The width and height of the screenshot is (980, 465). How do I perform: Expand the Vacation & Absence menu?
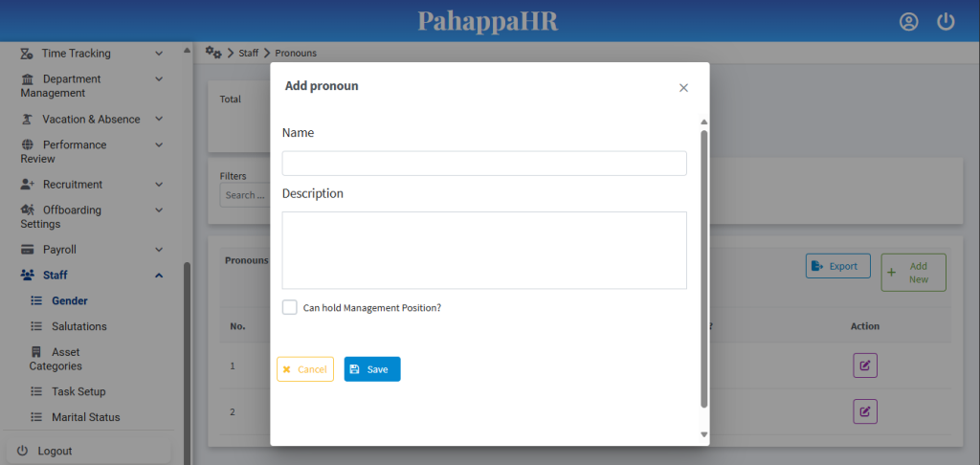point(159,119)
